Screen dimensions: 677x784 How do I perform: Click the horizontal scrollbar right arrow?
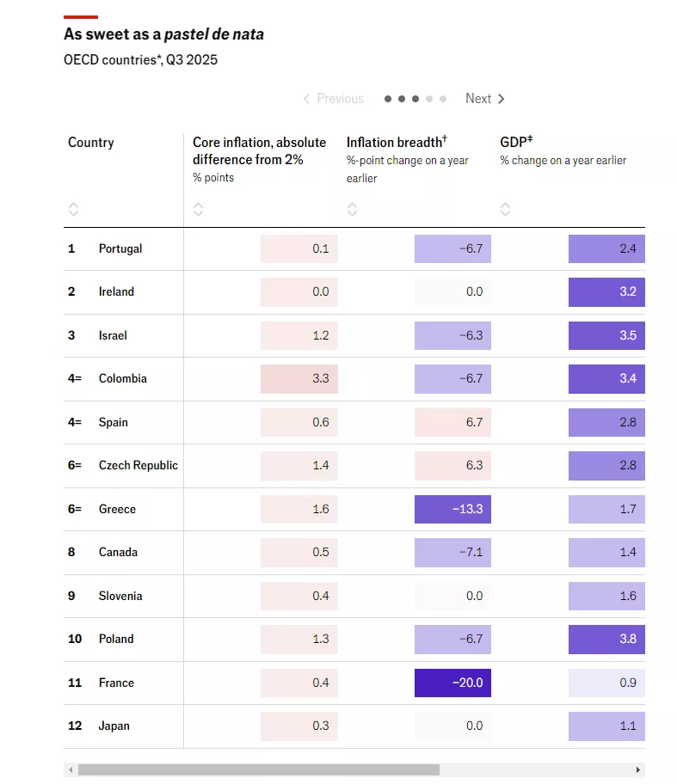(x=637, y=770)
